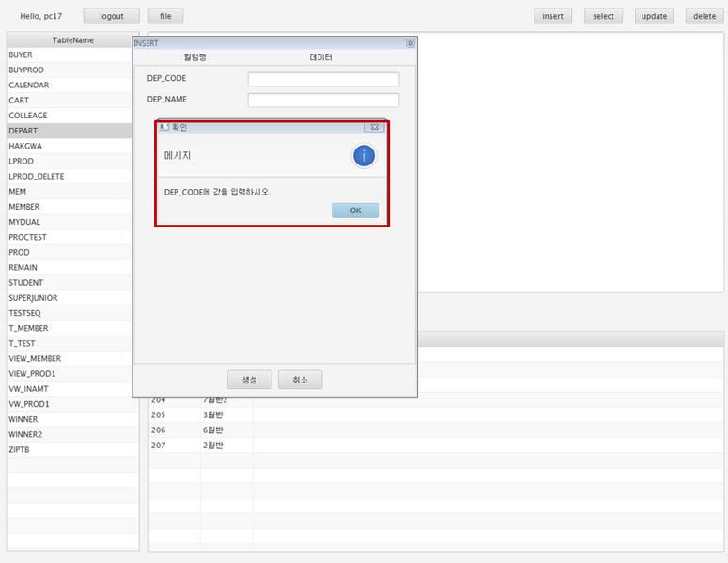Image resolution: width=728 pixels, height=563 pixels.
Task: Click the logout button
Action: [x=111, y=16]
